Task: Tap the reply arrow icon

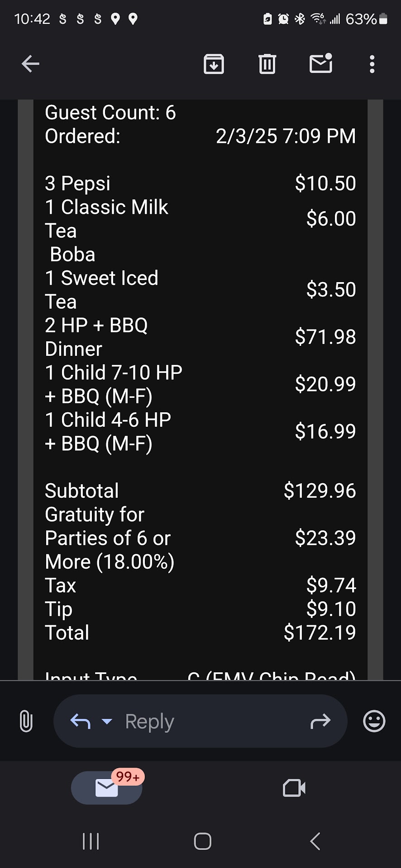Action: click(81, 721)
